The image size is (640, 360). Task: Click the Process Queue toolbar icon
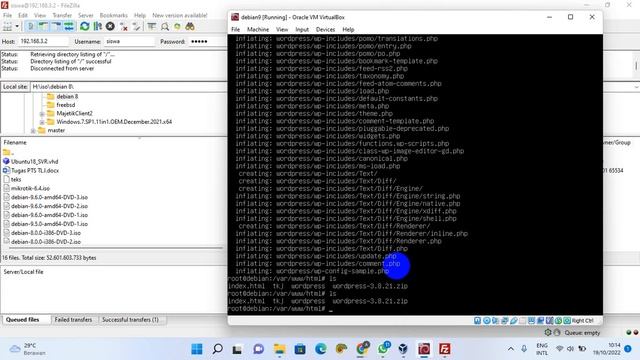coord(98,27)
